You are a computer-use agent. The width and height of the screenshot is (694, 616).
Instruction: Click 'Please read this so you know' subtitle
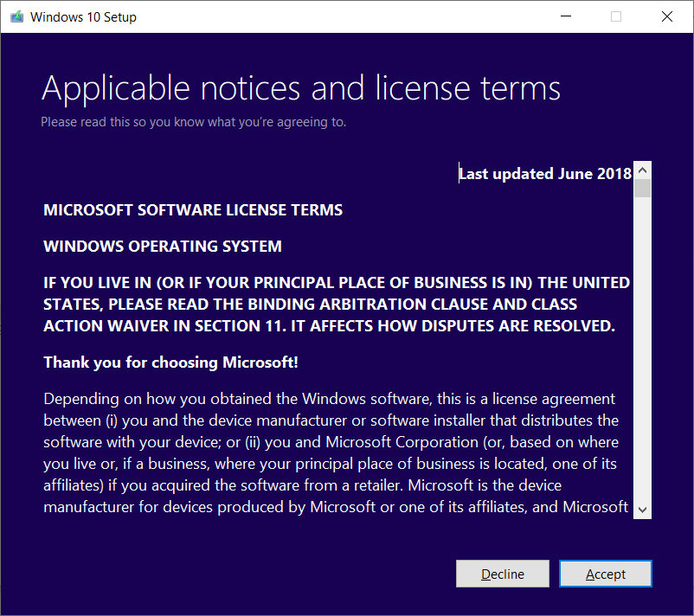pos(194,122)
